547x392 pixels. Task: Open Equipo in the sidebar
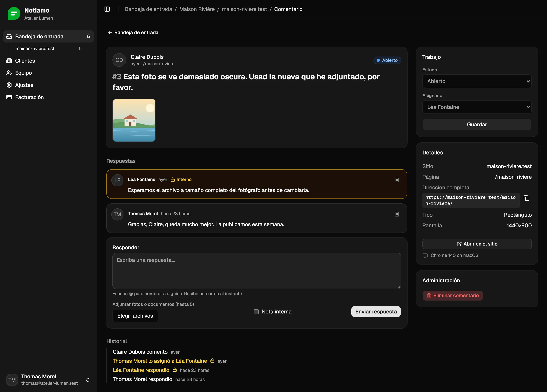(x=48, y=73)
